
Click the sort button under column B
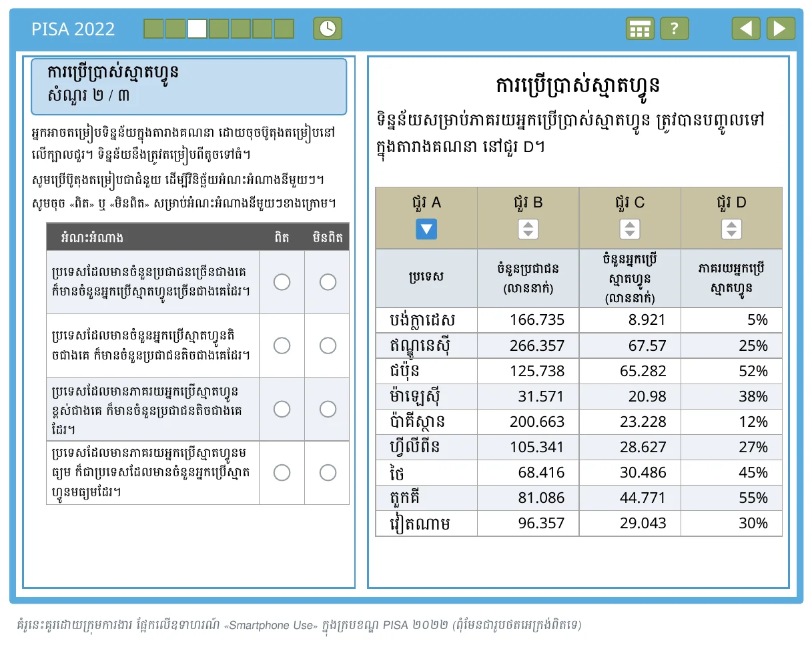[x=528, y=229]
